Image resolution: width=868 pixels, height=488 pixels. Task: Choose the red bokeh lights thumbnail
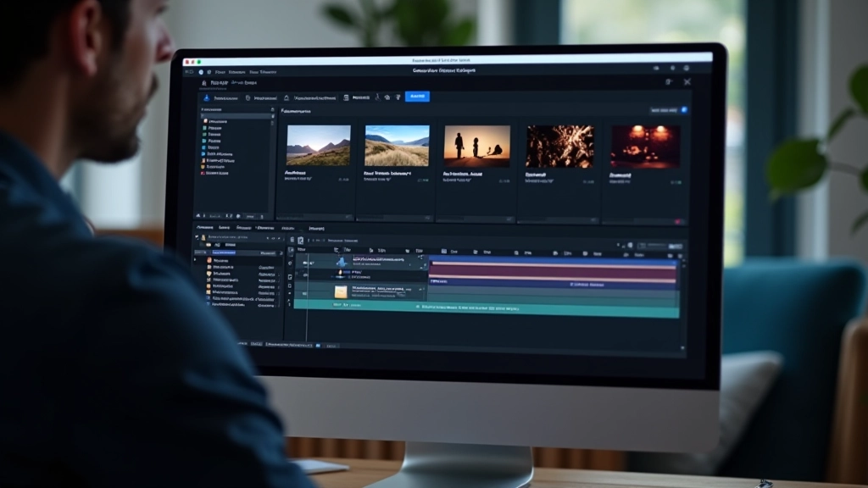645,147
